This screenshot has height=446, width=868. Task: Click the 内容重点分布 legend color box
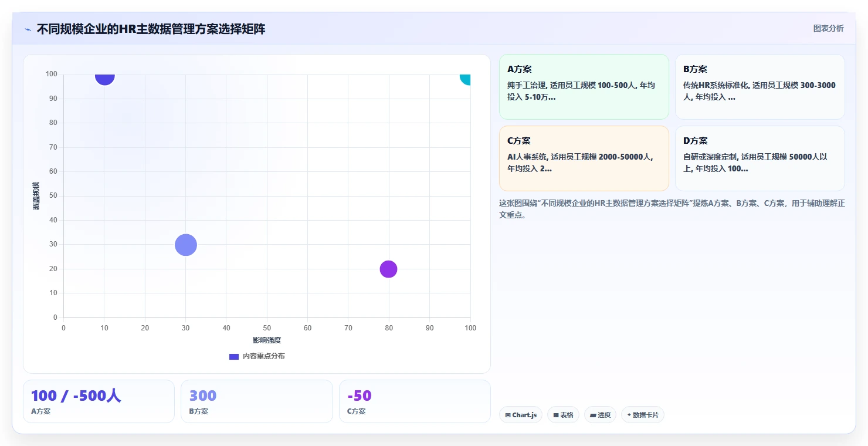pos(234,357)
